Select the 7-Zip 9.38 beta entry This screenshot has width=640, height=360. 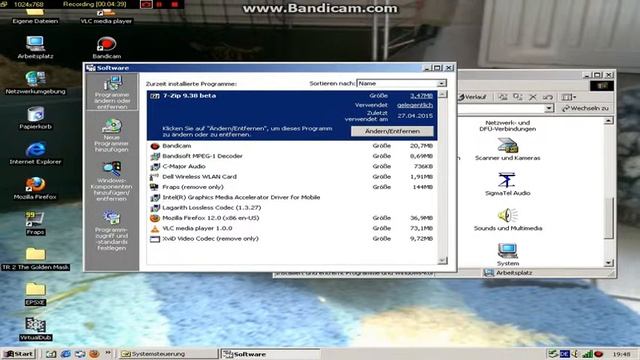click(x=292, y=115)
